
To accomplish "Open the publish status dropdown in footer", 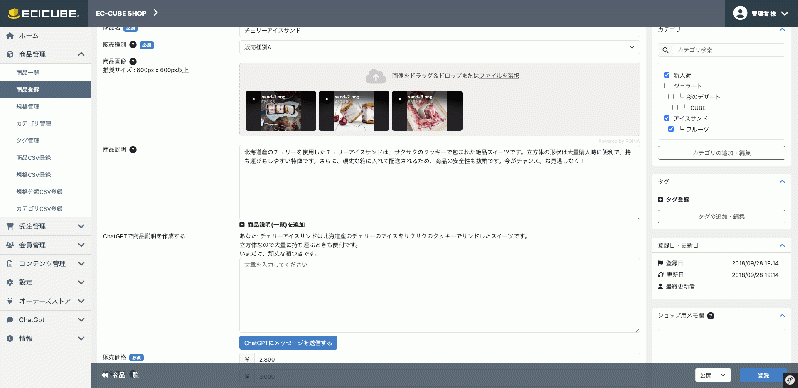I will point(713,375).
